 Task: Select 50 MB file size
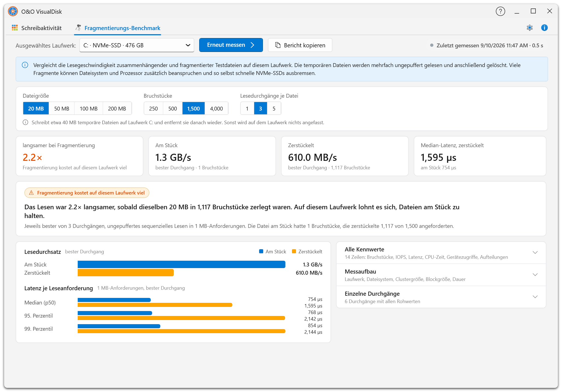pos(62,109)
